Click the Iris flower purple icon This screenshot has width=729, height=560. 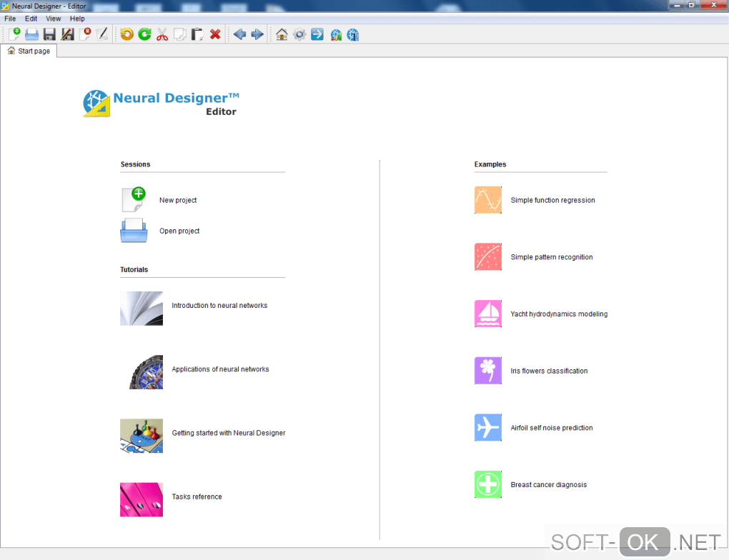pos(487,371)
